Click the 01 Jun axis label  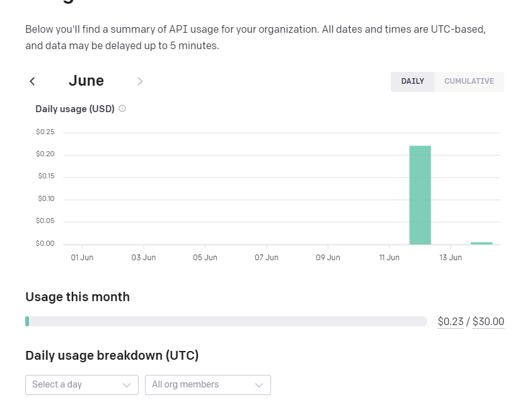coord(82,258)
